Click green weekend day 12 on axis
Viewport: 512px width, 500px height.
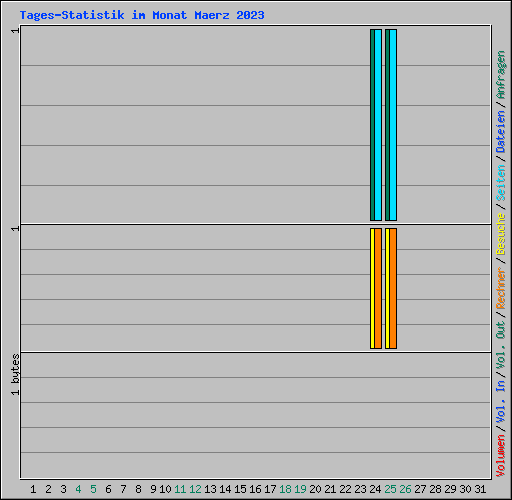pyautogui.click(x=195, y=489)
